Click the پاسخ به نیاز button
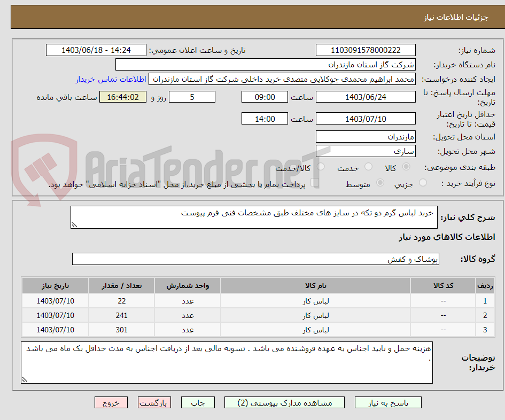505x420 pixels. click(x=388, y=402)
